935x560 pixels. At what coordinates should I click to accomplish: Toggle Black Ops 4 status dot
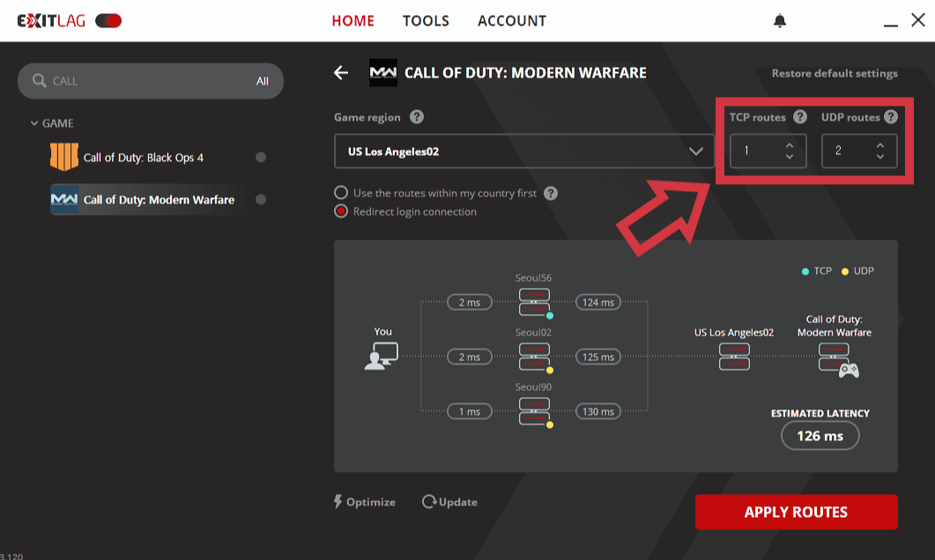pyautogui.click(x=261, y=158)
